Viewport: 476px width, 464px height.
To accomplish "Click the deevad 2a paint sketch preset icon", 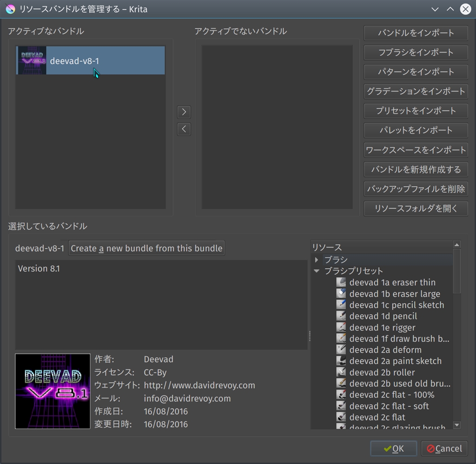I will [x=341, y=361].
